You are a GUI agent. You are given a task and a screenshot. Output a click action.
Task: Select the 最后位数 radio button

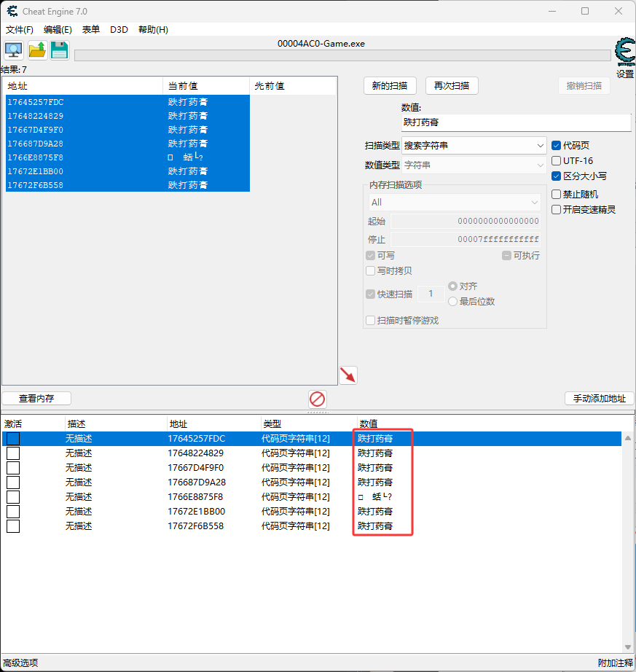pos(452,301)
